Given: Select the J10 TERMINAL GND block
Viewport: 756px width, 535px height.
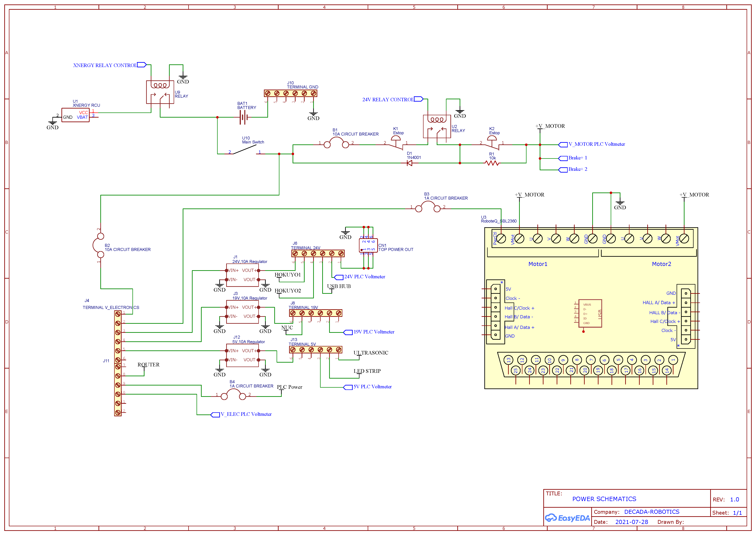Looking at the screenshot, I should pyautogui.click(x=290, y=93).
